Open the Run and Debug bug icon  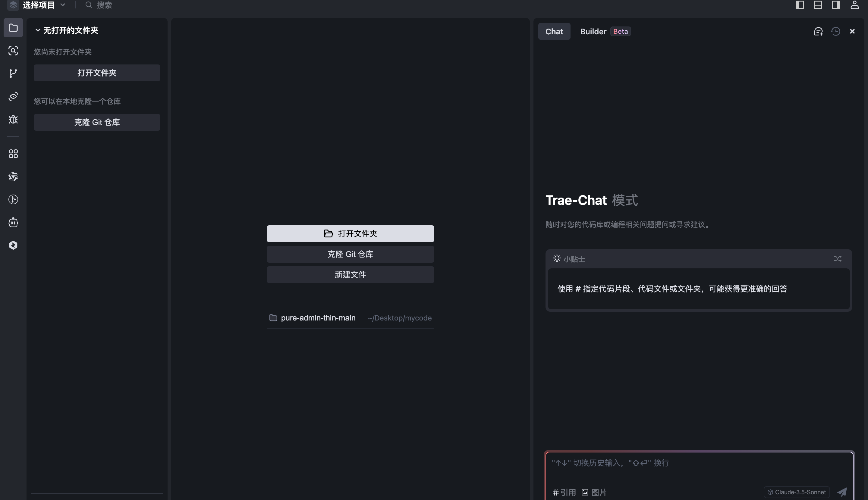(x=13, y=119)
